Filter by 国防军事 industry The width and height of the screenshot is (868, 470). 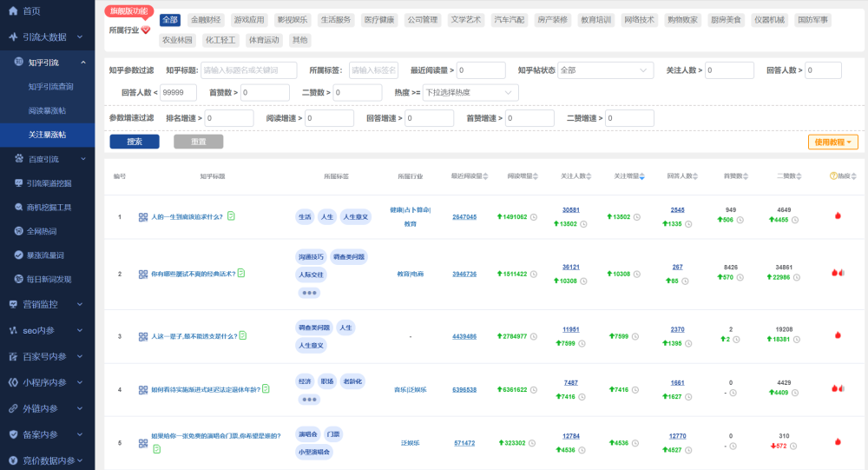pyautogui.click(x=812, y=20)
